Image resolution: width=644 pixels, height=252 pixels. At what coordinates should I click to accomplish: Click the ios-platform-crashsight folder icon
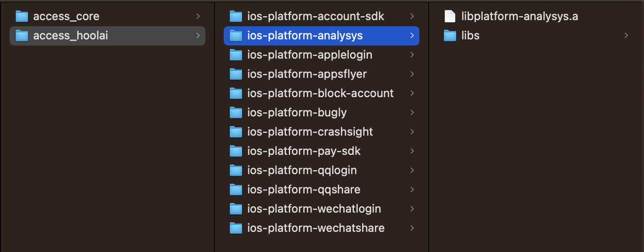coord(236,132)
